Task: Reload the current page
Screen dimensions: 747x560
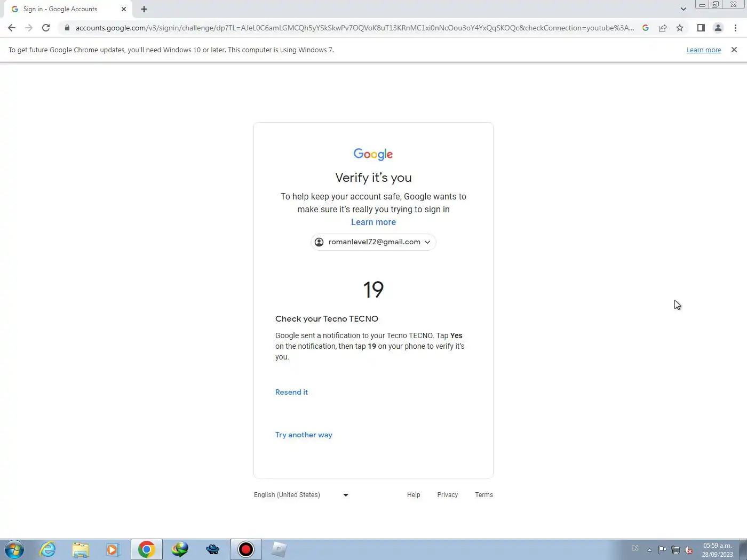Action: pyautogui.click(x=46, y=28)
